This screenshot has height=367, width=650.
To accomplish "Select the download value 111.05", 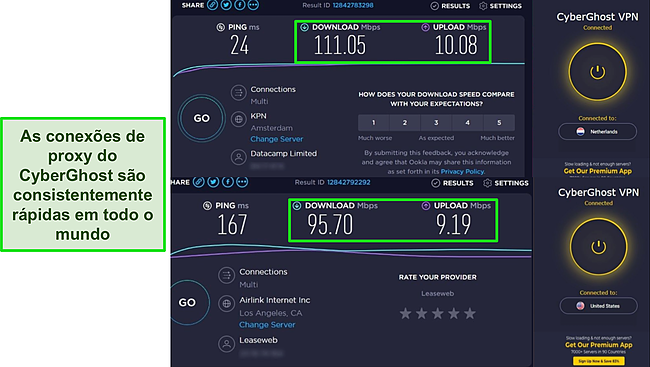I will (x=340, y=45).
